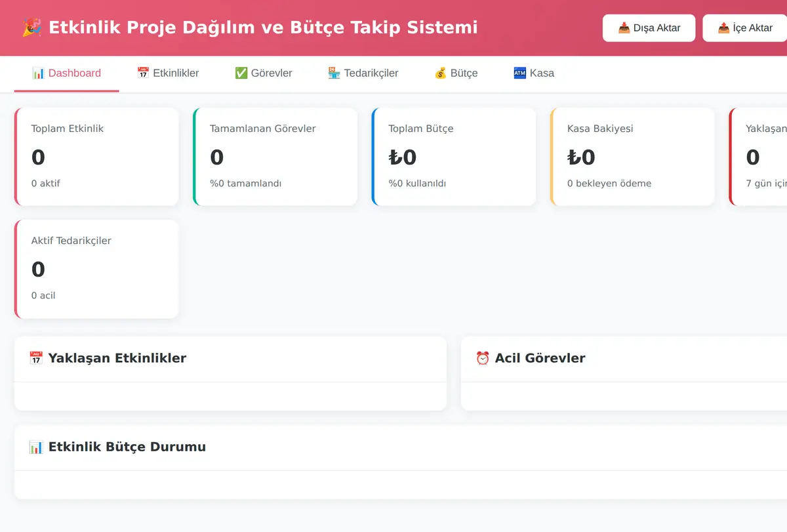Click the '0 bekleyen ödeme' text
The height and width of the screenshot is (532, 787).
609,184
